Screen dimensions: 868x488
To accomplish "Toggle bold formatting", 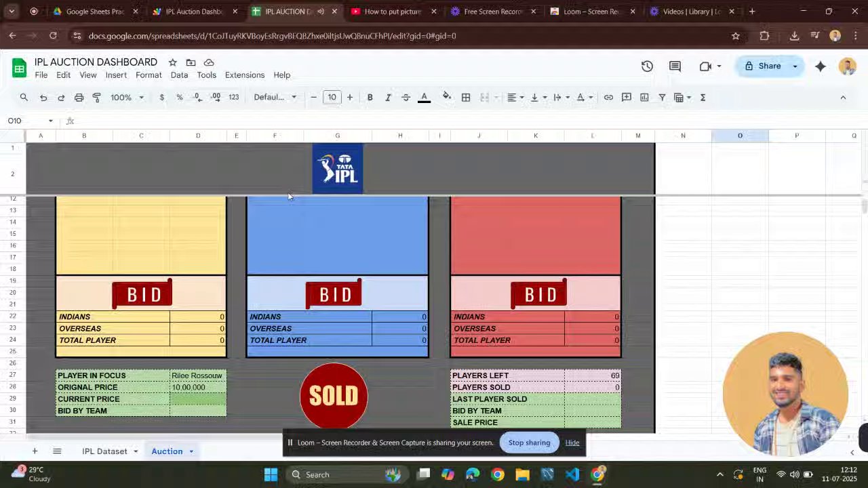I will [x=370, y=98].
